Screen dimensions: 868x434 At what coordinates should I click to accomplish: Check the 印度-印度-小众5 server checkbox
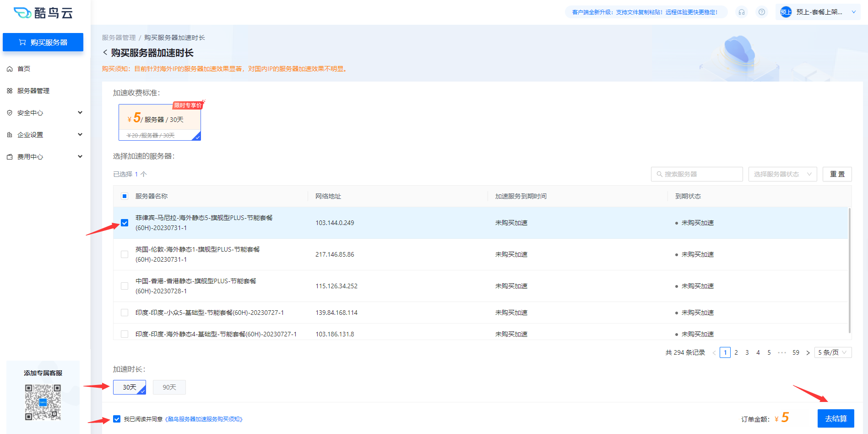click(125, 313)
